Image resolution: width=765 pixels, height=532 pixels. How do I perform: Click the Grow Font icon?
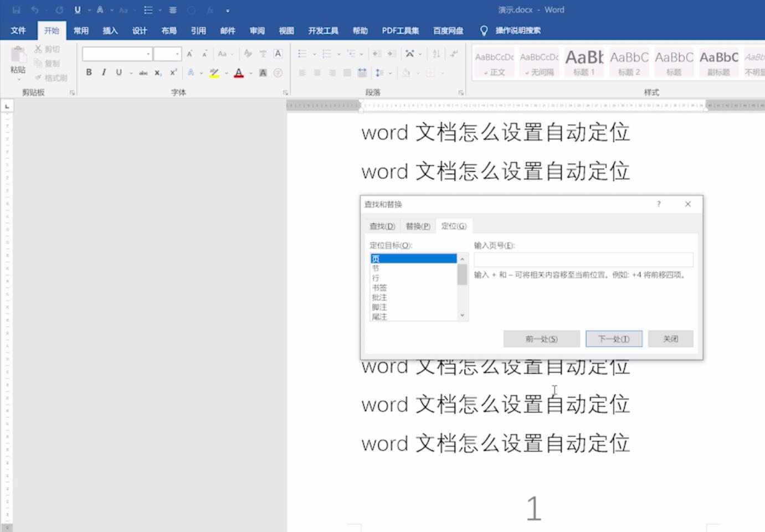[189, 54]
